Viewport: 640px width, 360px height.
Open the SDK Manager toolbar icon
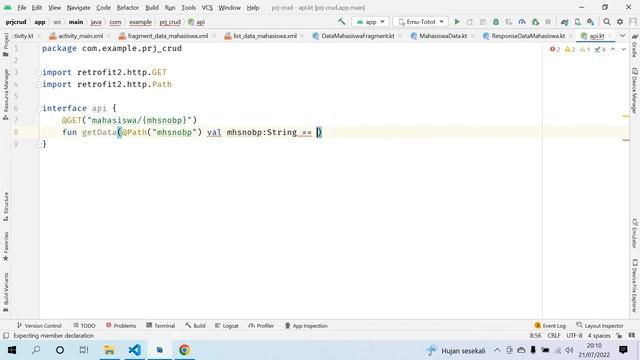(x=591, y=22)
